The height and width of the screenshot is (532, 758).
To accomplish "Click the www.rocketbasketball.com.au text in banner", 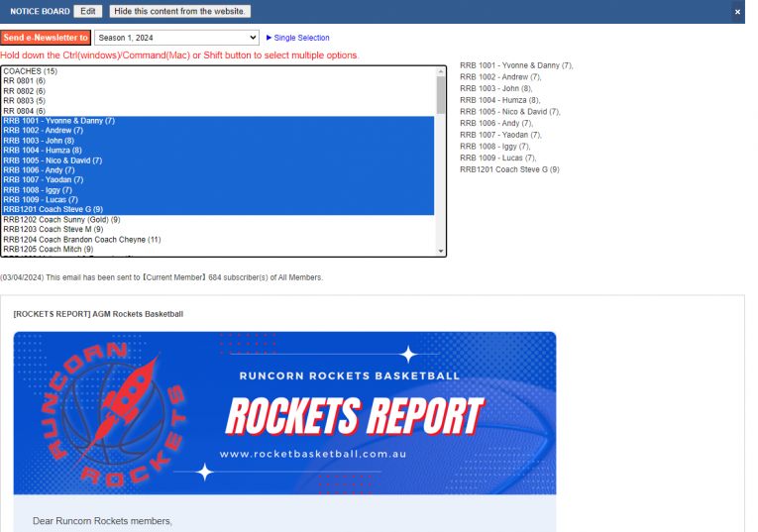I will tap(313, 454).
